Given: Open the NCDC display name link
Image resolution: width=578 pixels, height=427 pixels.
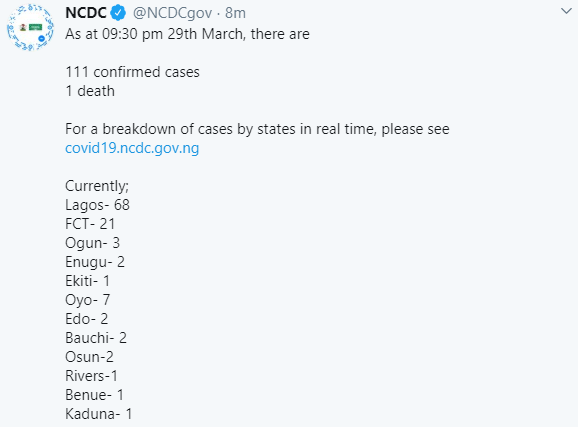Looking at the screenshot, I should click(86, 13).
